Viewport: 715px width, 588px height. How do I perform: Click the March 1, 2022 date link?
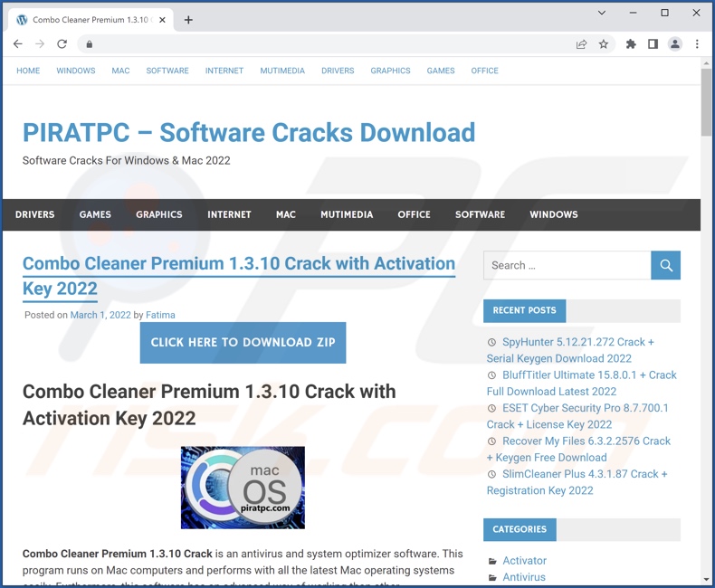tap(100, 315)
